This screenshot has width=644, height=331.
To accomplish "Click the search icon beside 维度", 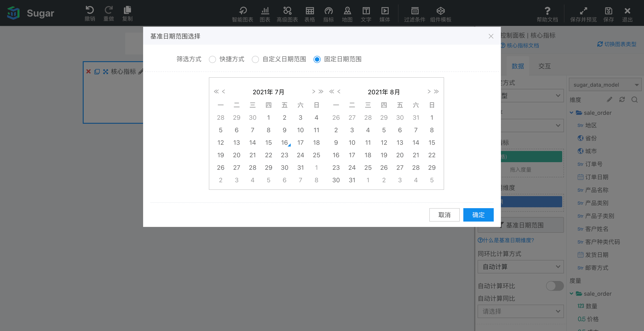I will coord(634,100).
